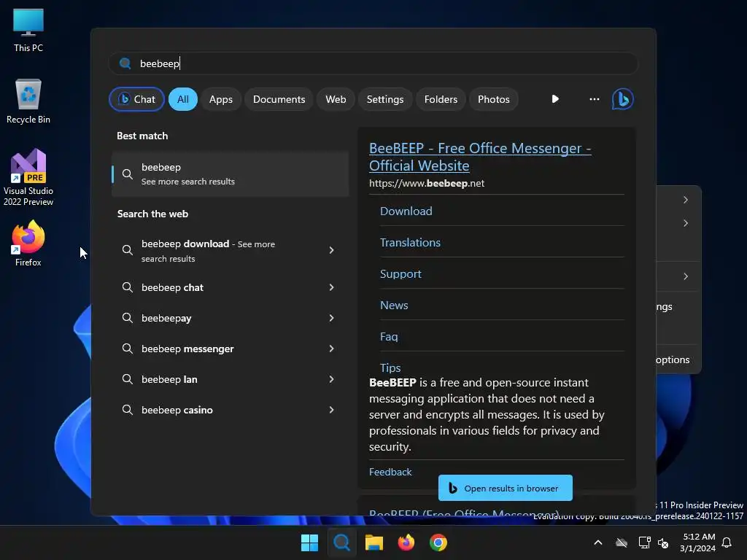Open the Support link
The image size is (747, 560).
(x=400, y=274)
